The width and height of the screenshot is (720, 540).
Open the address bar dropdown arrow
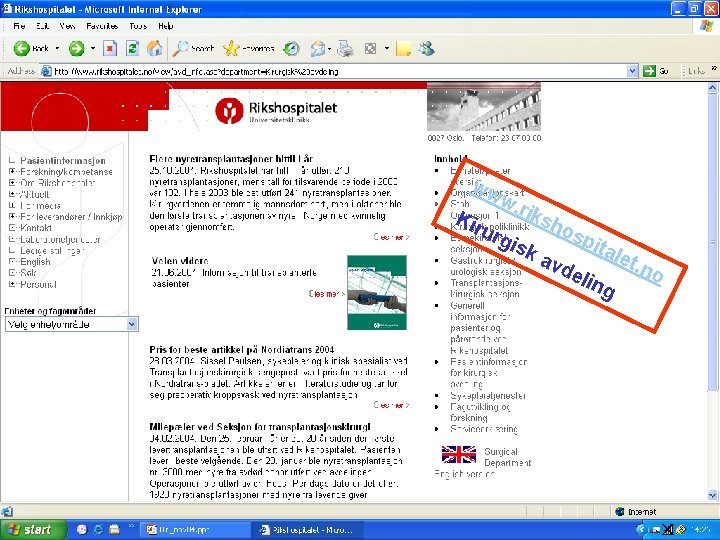click(x=632, y=71)
